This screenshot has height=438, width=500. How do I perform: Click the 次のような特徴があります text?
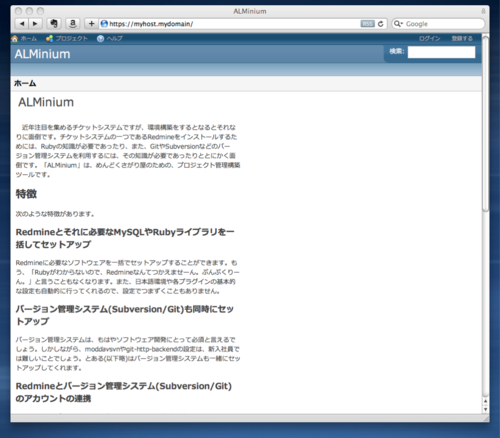(x=55, y=214)
